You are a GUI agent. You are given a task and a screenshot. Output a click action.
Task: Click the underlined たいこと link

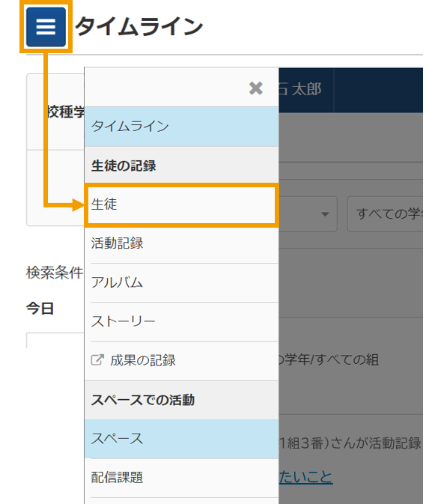(305, 477)
